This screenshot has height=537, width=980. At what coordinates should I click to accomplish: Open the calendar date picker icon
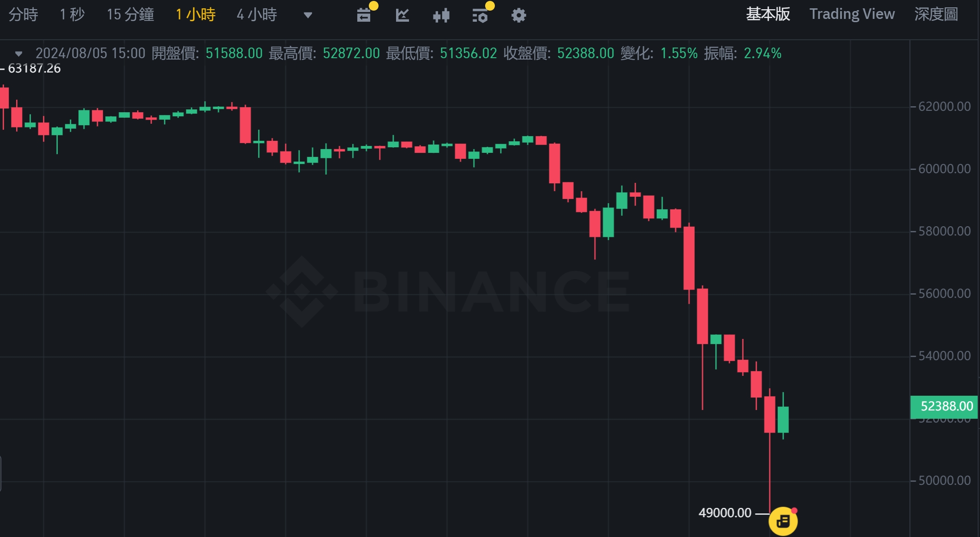[x=364, y=15]
